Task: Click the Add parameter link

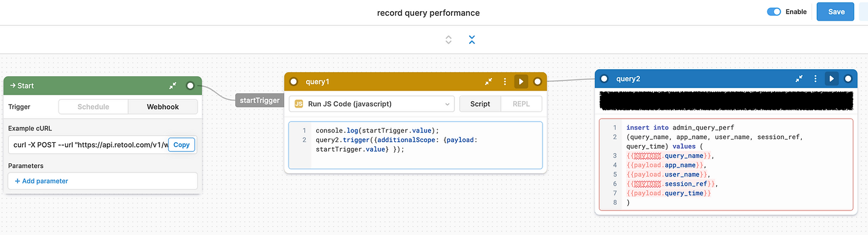Action: 41,181
